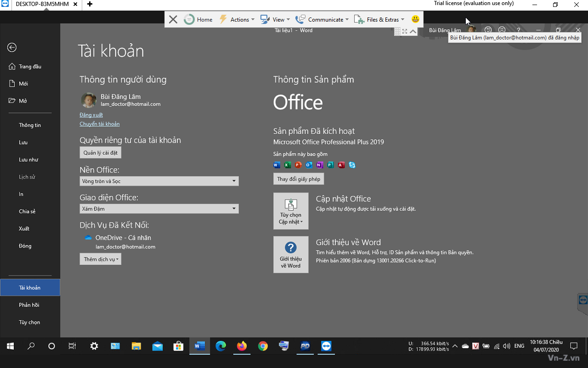Open the Thêm dịch vụ dropdown button
The height and width of the screenshot is (368, 588).
click(101, 259)
